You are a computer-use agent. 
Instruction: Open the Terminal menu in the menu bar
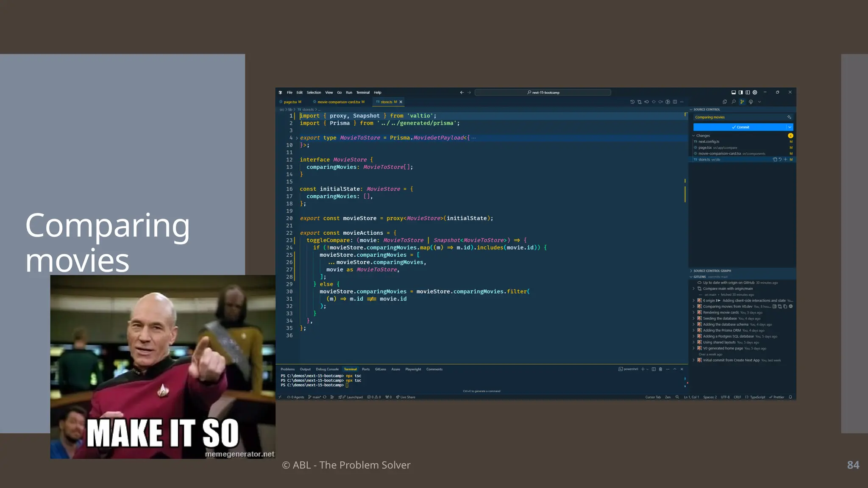362,92
